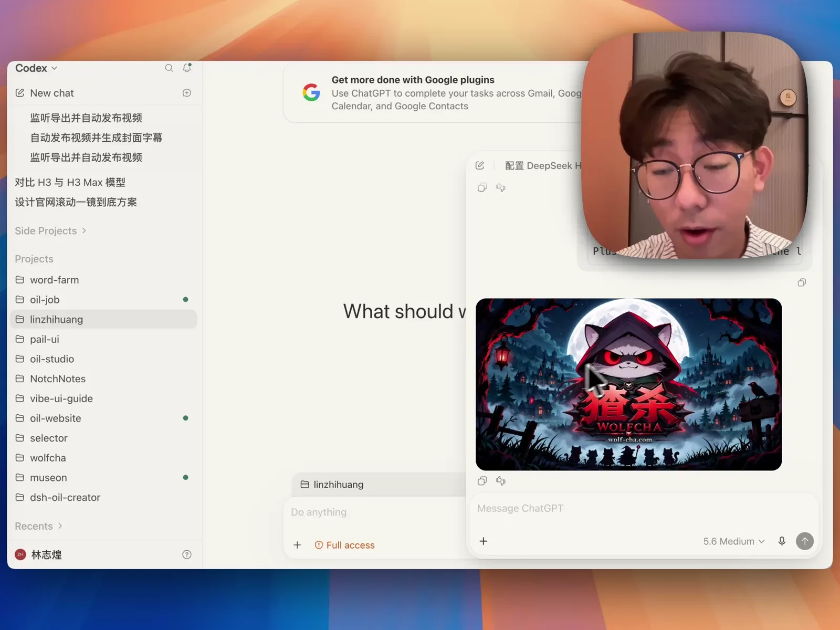Send message with the up arrow button

805,541
